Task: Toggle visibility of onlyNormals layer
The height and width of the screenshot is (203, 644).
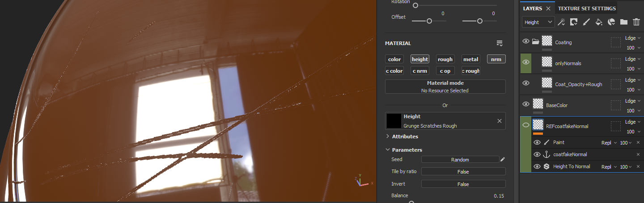Action: point(526,62)
